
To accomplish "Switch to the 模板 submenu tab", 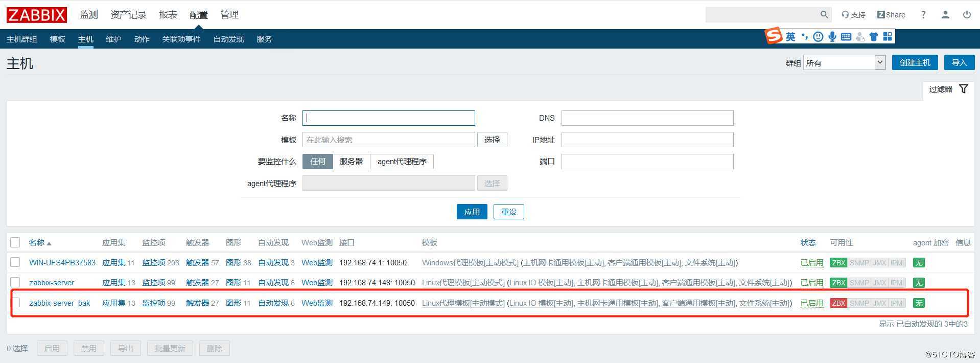I will 58,39.
